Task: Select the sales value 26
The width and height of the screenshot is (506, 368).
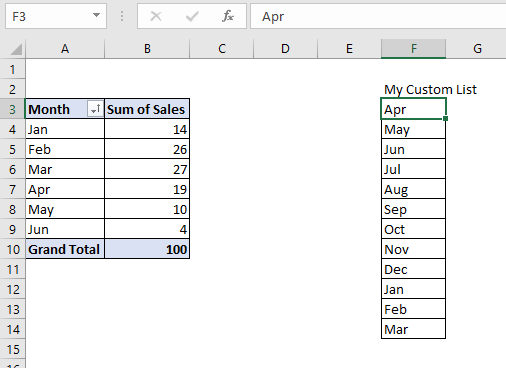Action: (147, 149)
